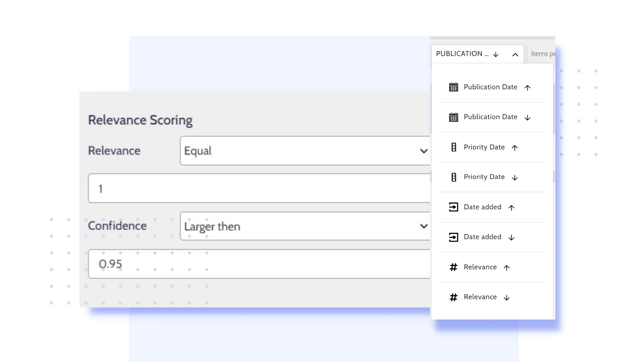Click import-arrow icon beside ascending Date added
Image resolution: width=644 pixels, height=362 pixels.
click(453, 207)
